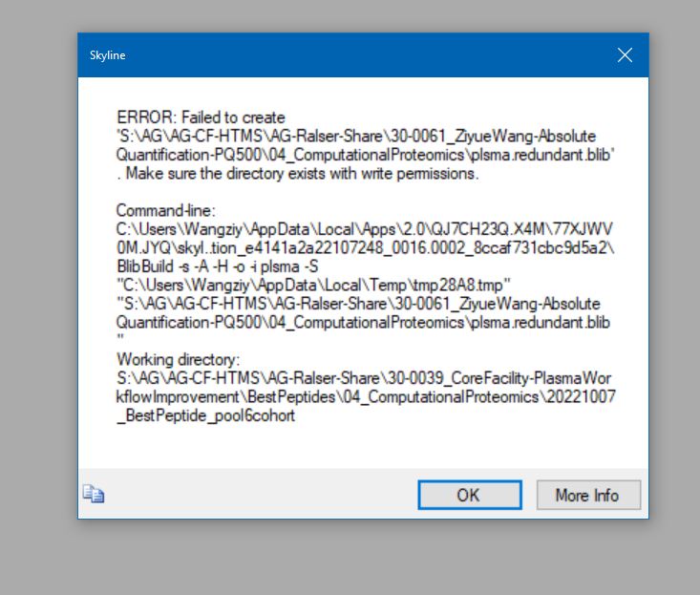The width and height of the screenshot is (700, 595).
Task: Open More Info details
Action: pyautogui.click(x=586, y=495)
